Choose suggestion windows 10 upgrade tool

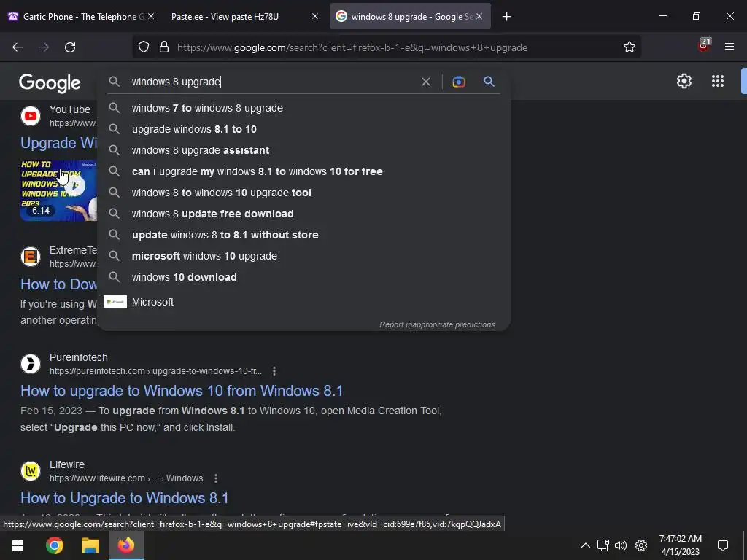[303, 192]
